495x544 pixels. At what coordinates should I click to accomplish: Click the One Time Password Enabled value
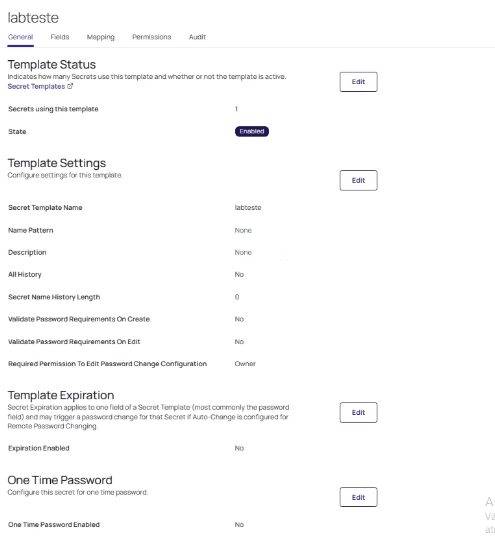click(239, 525)
